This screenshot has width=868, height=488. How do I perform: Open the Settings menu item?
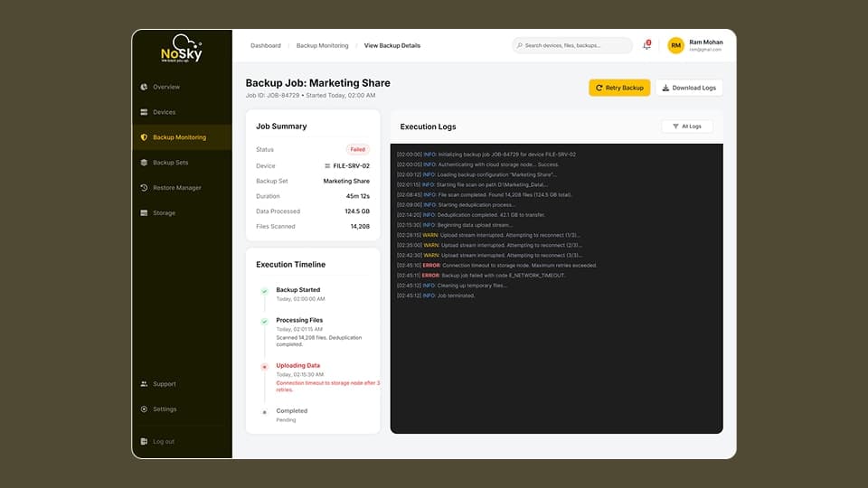pos(165,409)
